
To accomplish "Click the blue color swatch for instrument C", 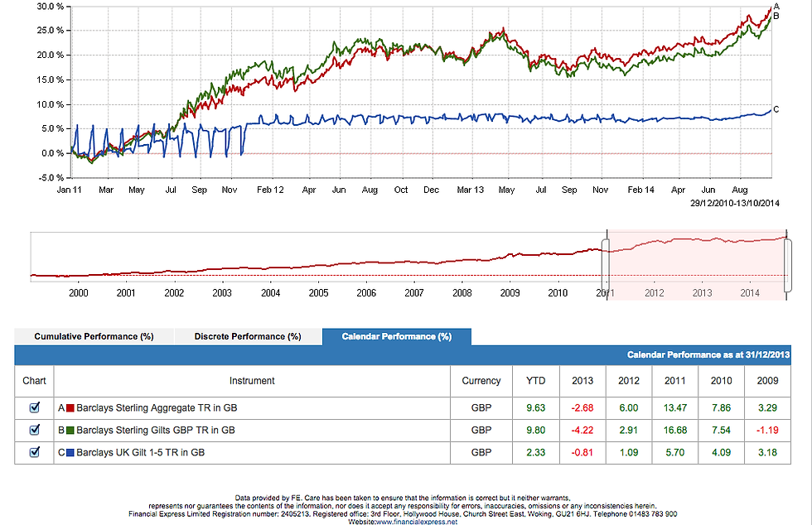I will tap(70, 452).
